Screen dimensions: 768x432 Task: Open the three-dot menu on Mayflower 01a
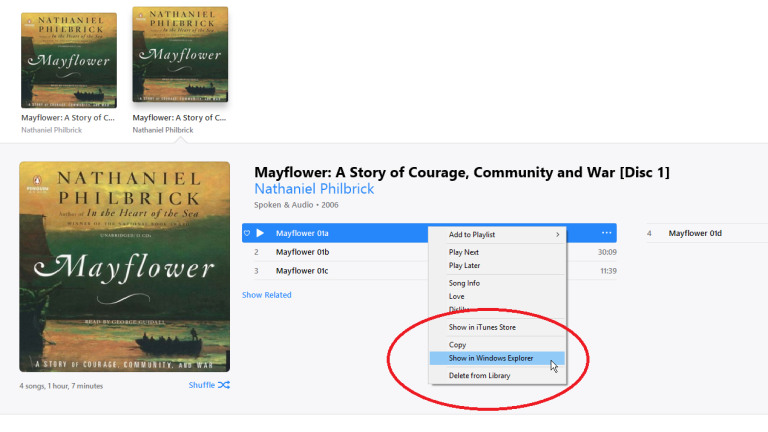click(606, 233)
